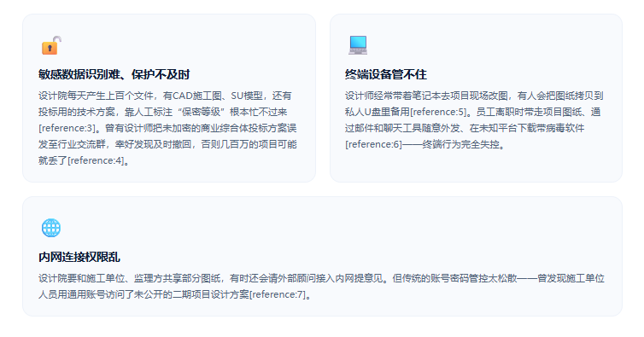Screen dimensions: 644x337
Task: Click the [reference:4] citation
Action: point(96,160)
